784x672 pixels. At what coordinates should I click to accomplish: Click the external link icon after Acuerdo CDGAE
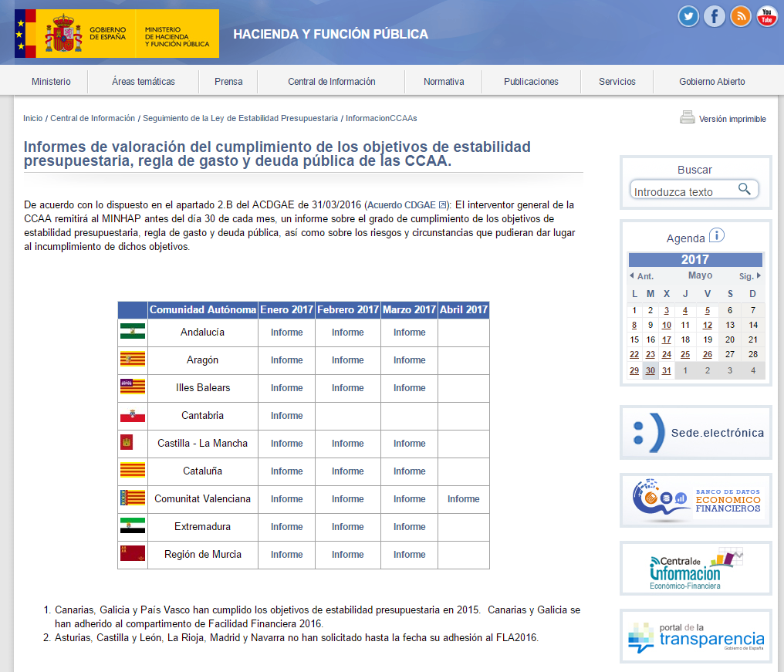tap(442, 205)
